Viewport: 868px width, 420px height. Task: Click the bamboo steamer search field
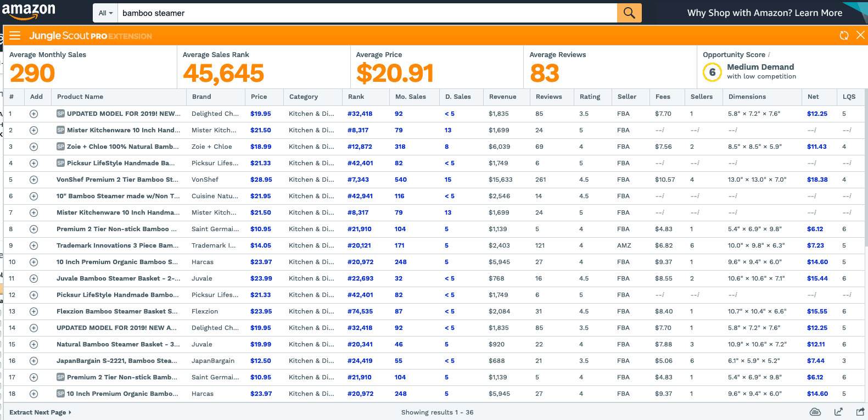(367, 13)
